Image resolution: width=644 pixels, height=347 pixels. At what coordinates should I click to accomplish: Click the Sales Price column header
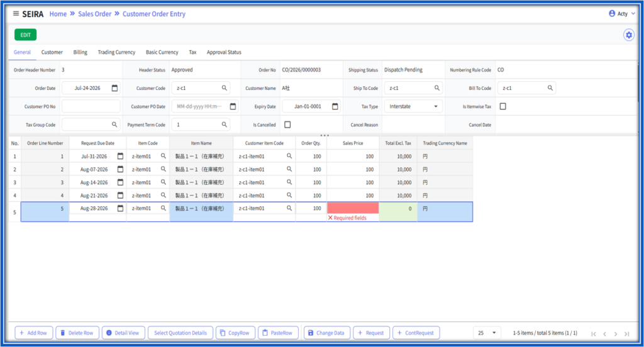353,143
